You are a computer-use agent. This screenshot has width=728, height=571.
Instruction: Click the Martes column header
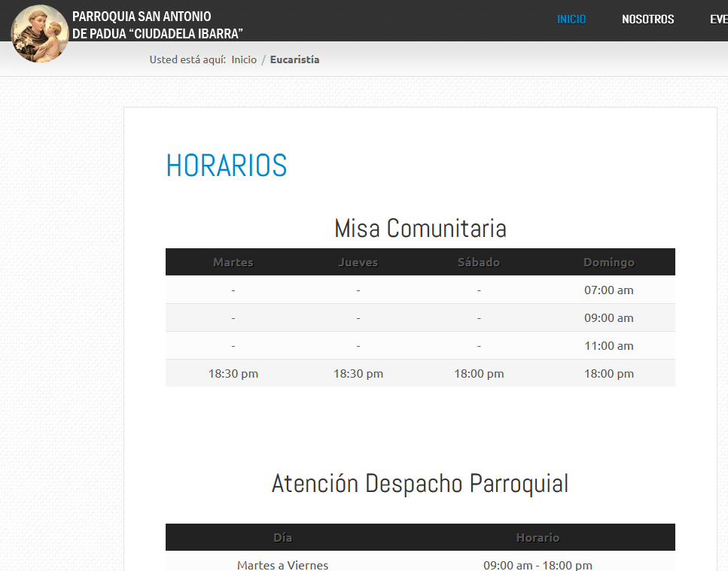click(x=233, y=263)
